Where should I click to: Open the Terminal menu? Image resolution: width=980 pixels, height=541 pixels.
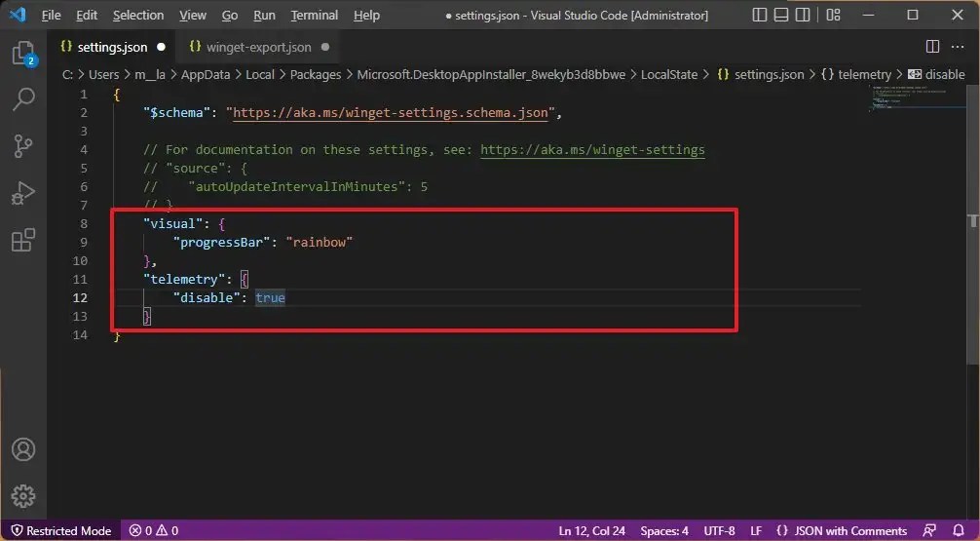314,15
